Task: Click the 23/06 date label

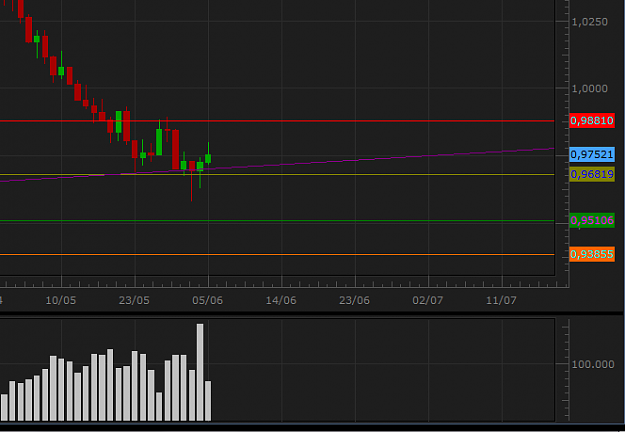Action: click(354, 300)
